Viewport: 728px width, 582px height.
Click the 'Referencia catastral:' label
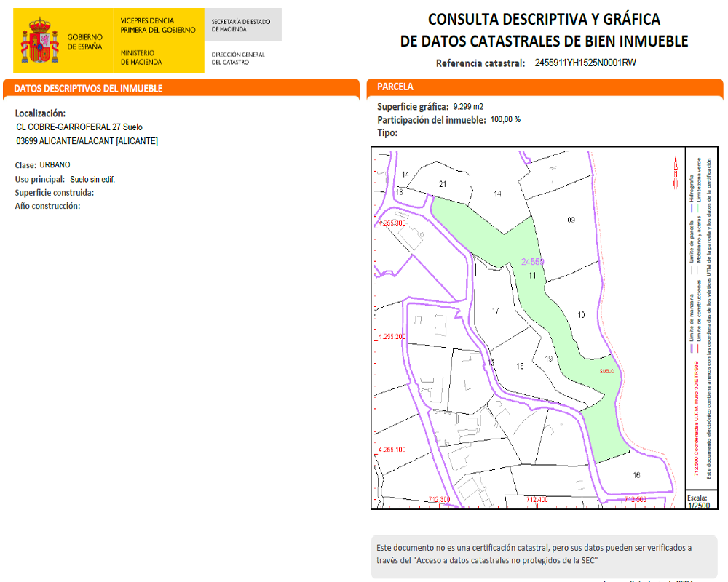(x=480, y=63)
